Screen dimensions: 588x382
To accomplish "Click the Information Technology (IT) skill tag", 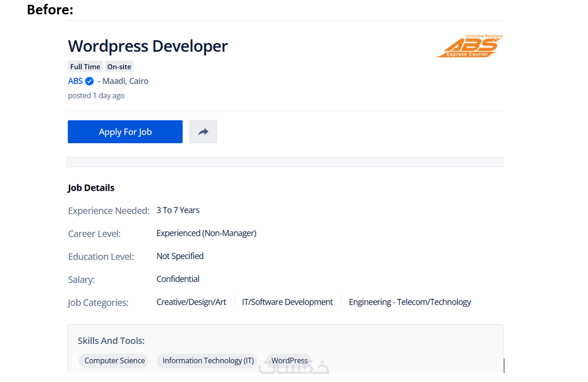I will (208, 360).
